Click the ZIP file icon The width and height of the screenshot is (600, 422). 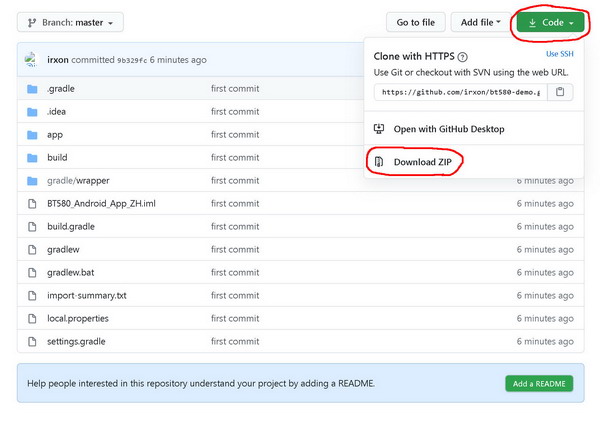pyautogui.click(x=379, y=162)
